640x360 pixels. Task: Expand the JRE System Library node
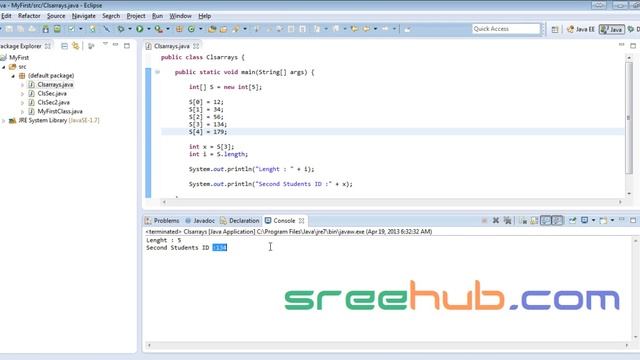[4, 121]
